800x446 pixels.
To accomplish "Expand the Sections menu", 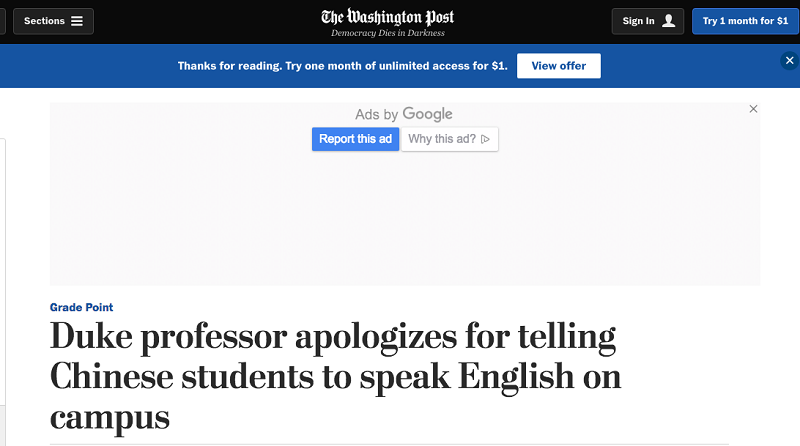I will click(53, 21).
